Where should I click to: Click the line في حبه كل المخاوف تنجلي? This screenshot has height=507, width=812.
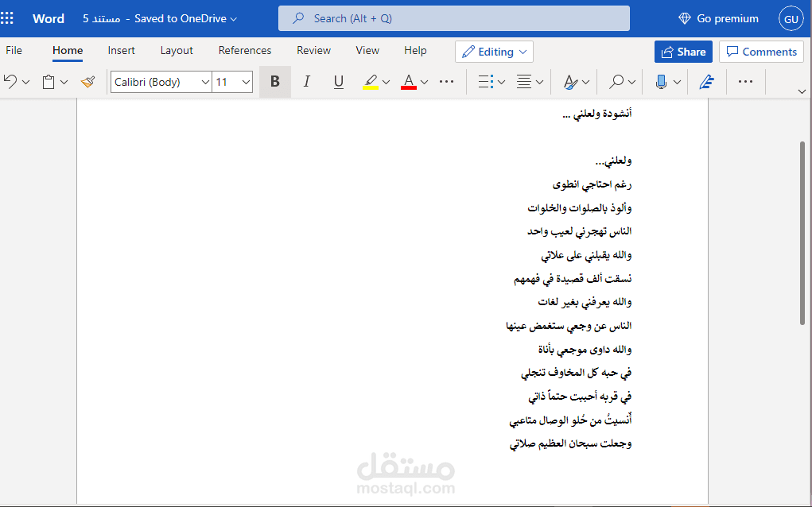click(x=577, y=373)
